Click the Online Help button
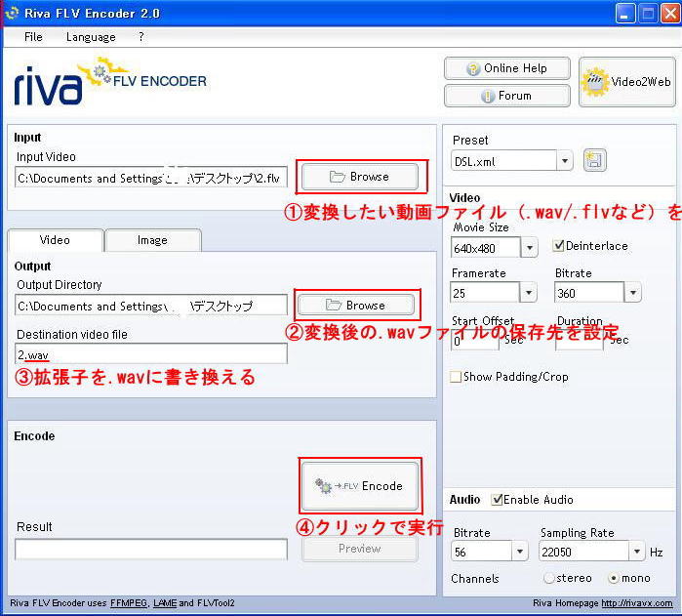Image resolution: width=682 pixels, height=616 pixels. click(507, 68)
